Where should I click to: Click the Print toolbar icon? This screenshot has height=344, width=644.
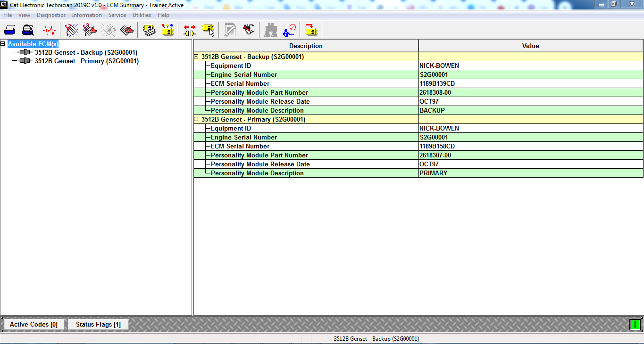click(10, 30)
